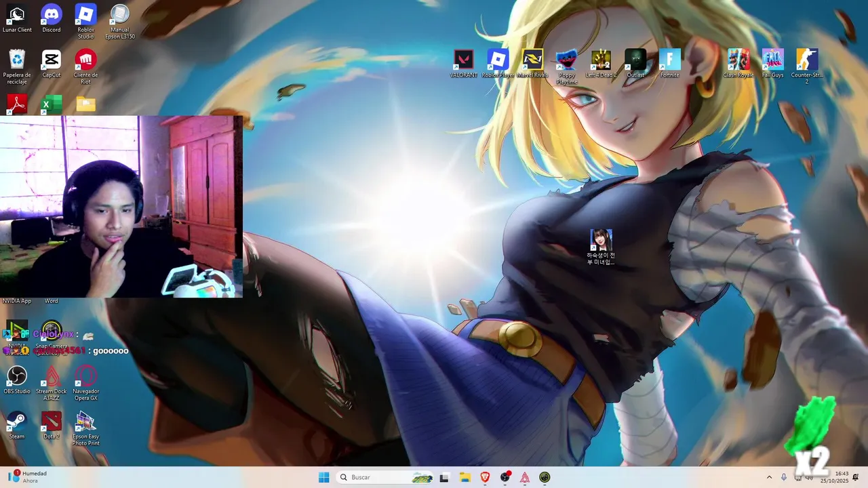Viewport: 868px width, 488px height.
Task: Open the Clash Royale shortcut
Action: (738, 64)
